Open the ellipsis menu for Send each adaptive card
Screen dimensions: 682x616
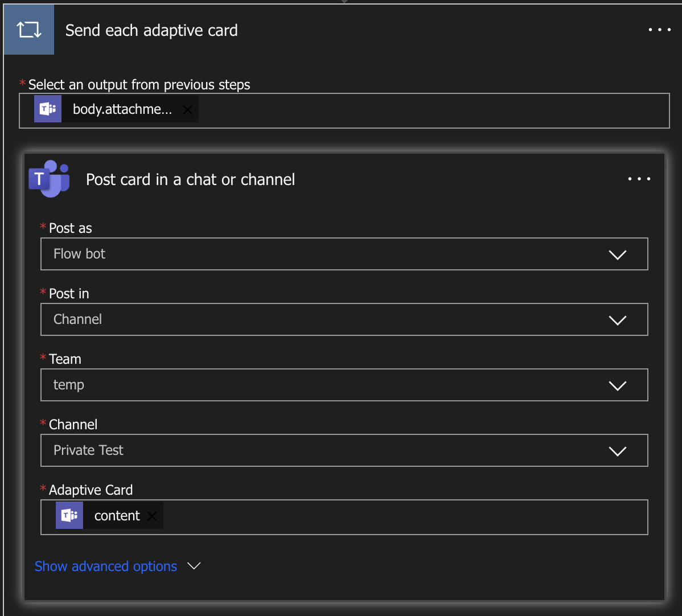coord(659,30)
